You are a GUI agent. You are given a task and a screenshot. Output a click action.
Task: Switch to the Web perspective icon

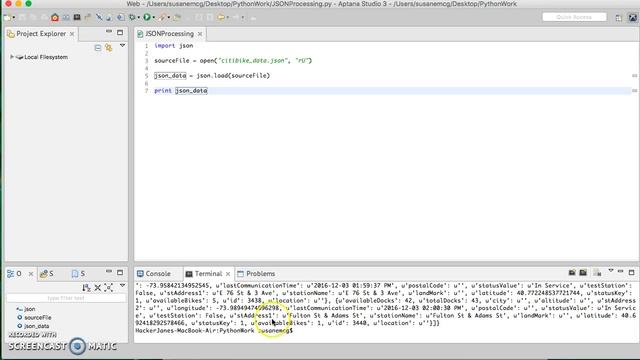pyautogui.click(x=633, y=18)
